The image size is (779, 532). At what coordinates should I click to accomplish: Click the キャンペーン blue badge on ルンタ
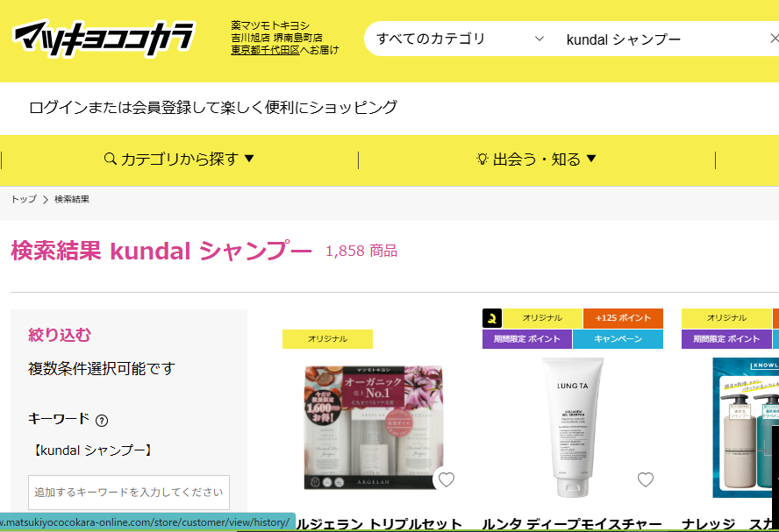[x=618, y=339]
